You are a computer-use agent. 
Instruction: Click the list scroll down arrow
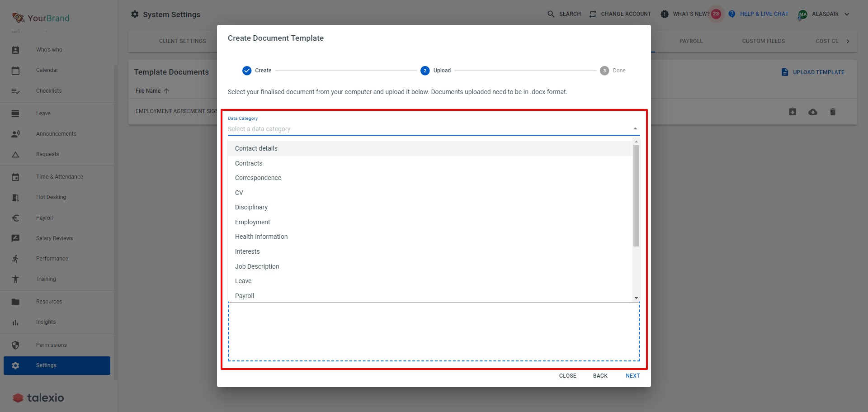tap(636, 298)
